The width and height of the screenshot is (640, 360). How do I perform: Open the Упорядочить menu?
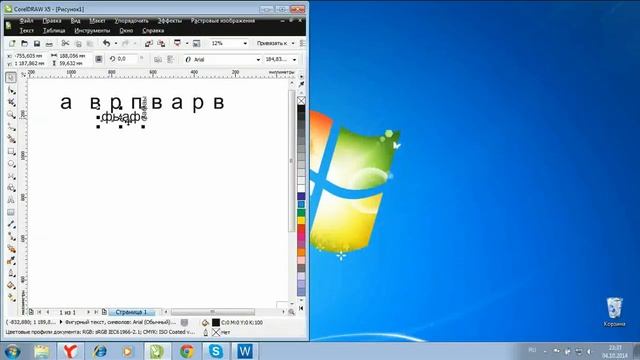pos(131,21)
